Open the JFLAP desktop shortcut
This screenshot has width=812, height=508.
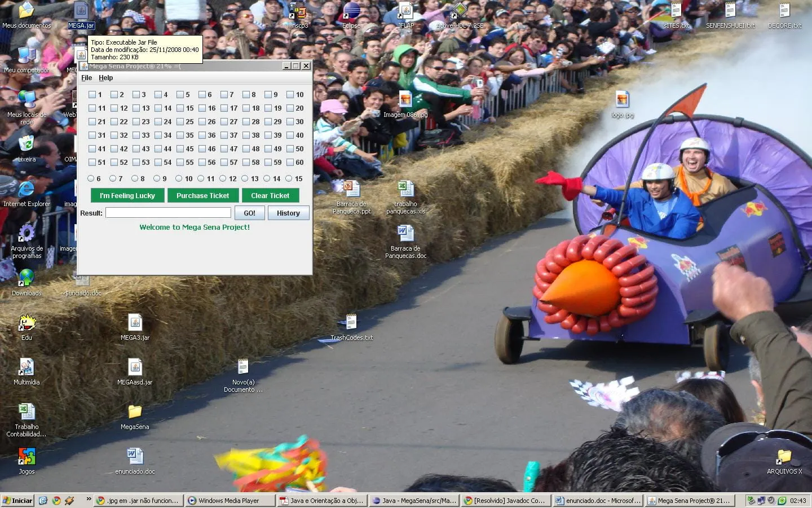pos(406,15)
